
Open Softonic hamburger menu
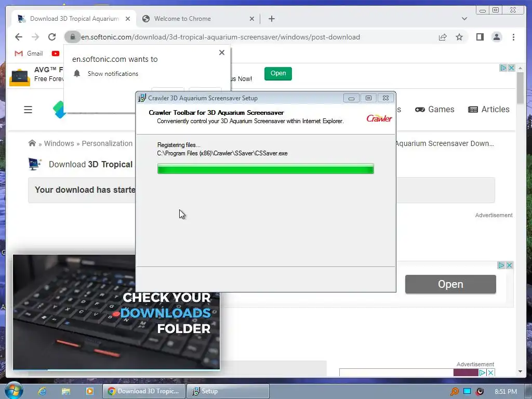click(28, 110)
